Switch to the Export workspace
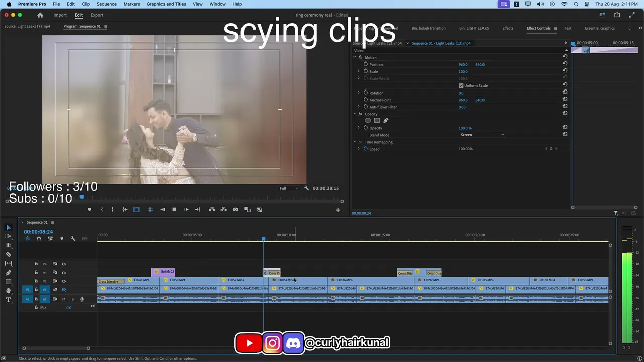This screenshot has height=362, width=644. pos(97,15)
